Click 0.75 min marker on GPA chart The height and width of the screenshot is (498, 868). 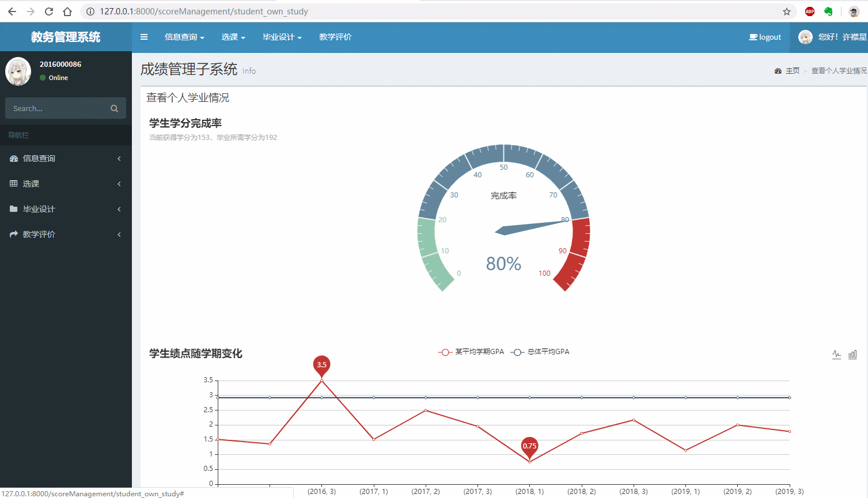click(x=529, y=446)
